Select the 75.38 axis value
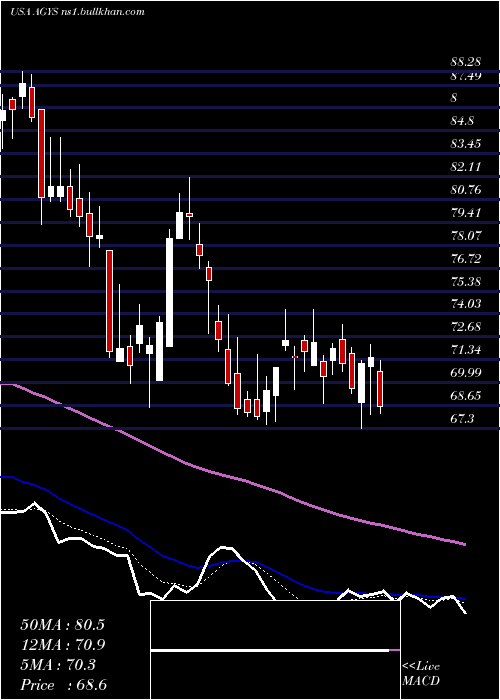500x700 pixels. [x=466, y=282]
